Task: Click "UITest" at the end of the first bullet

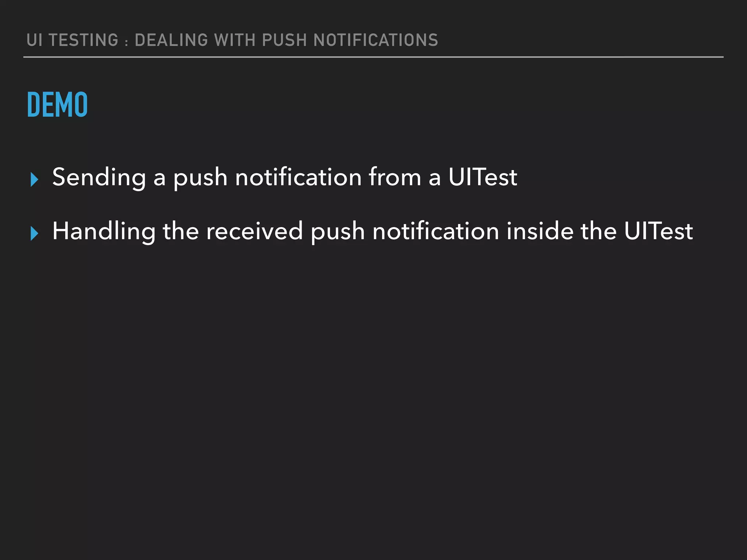Action: (483, 177)
